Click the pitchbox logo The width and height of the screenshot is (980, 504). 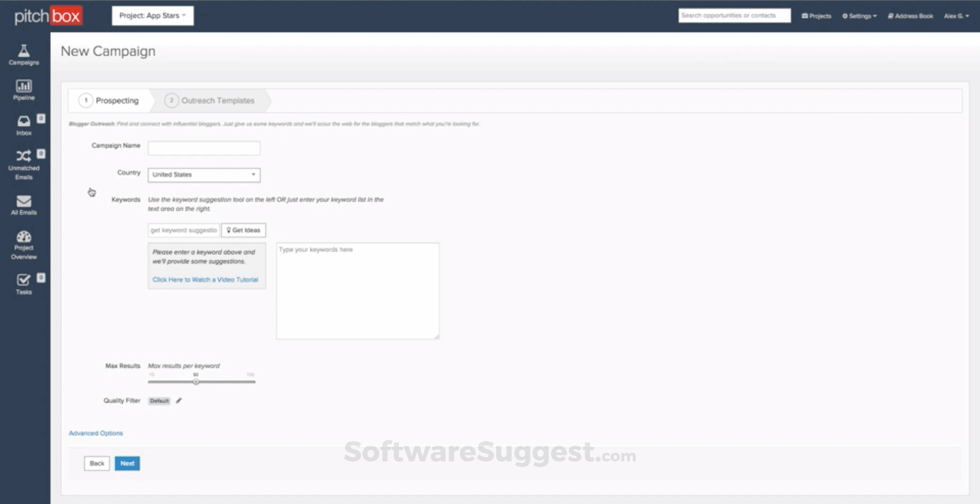pos(47,15)
